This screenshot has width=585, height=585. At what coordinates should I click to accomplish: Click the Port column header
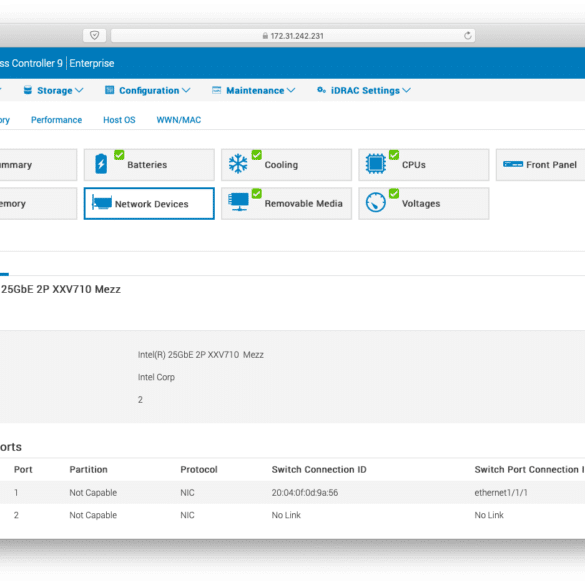pos(23,469)
